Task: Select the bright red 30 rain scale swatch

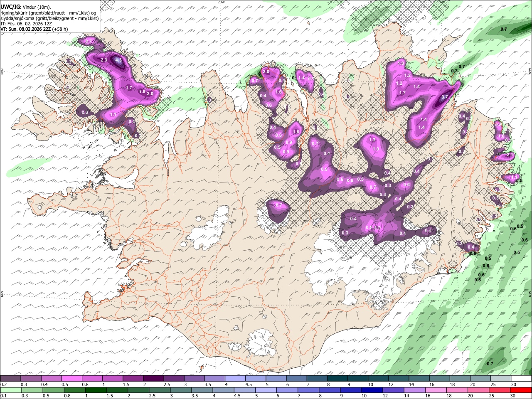Action: click(520, 390)
